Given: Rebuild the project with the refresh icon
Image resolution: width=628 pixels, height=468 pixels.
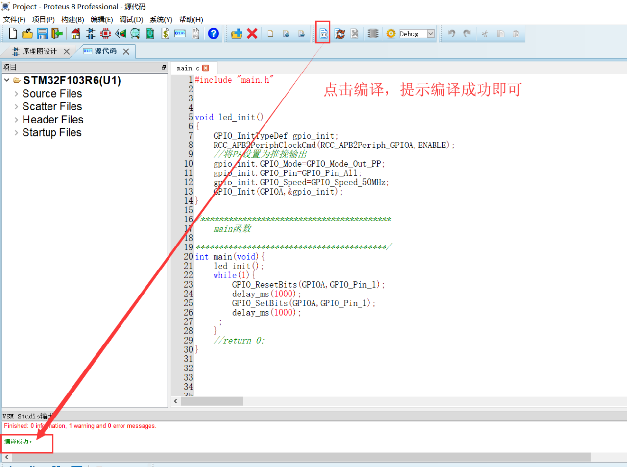Looking at the screenshot, I should [340, 34].
